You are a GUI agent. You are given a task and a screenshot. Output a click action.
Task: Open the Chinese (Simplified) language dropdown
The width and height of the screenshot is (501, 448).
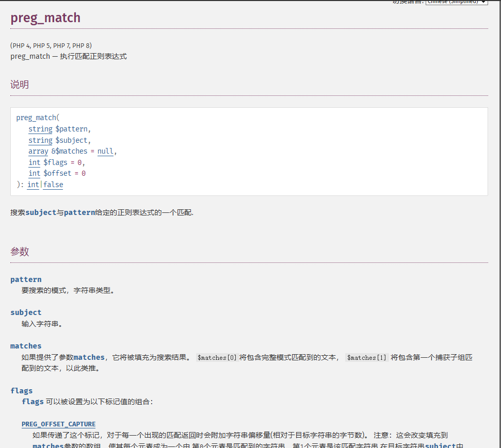coord(456,2)
